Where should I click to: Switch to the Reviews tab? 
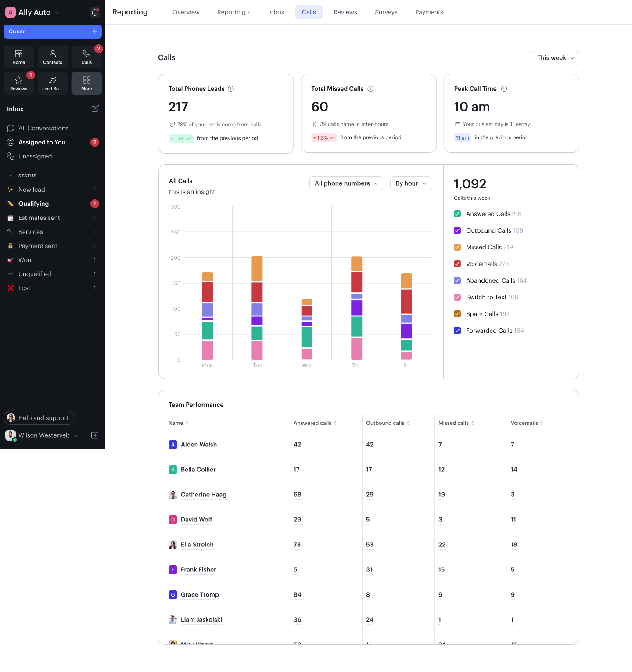[345, 12]
